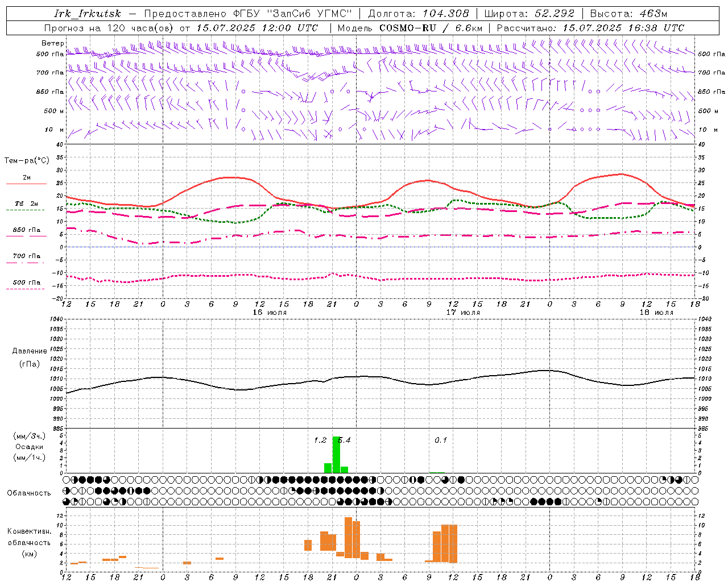Click the '16 июля' date label
This screenshot has height=582, width=728.
click(270, 313)
